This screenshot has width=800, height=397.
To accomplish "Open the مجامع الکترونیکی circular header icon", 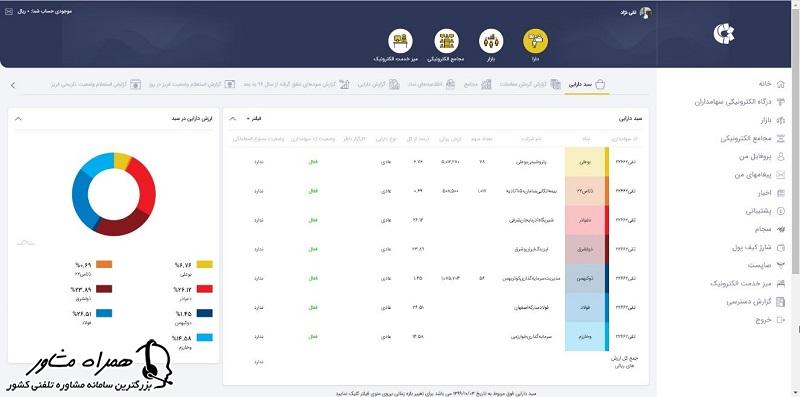I will tap(446, 41).
